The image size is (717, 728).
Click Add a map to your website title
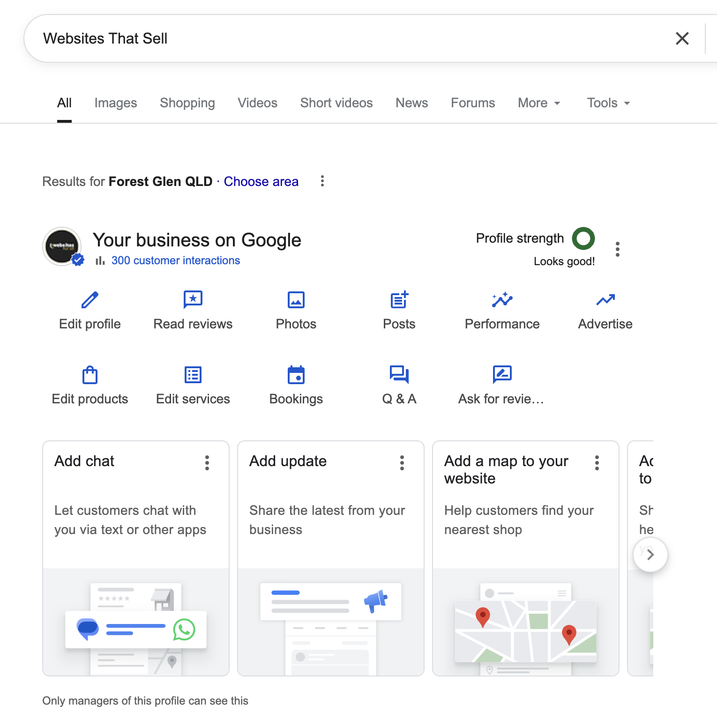coord(506,470)
